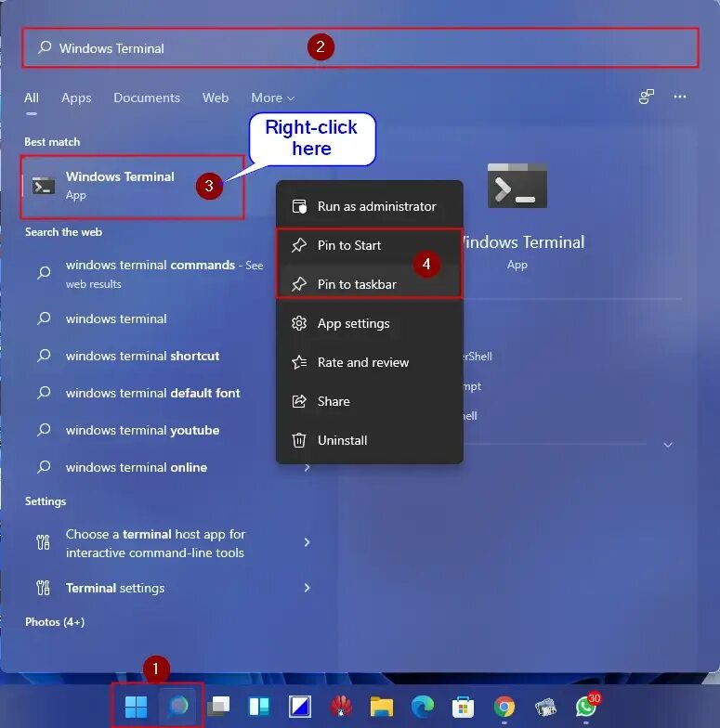Open the Widgets icon on taskbar
The width and height of the screenshot is (720, 728).
coord(259,707)
